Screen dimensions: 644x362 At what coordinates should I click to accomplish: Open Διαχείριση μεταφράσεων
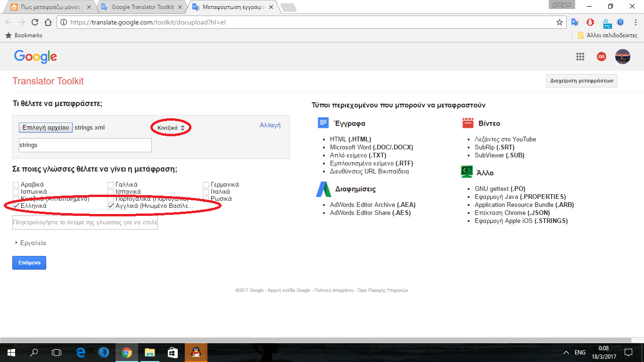(x=581, y=81)
